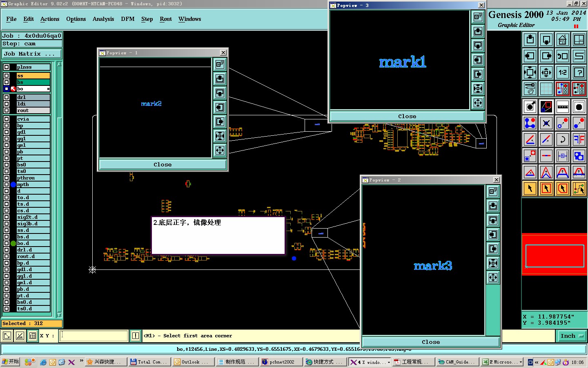This screenshot has height=368, width=588.
Task: Click the zoom-in icon in Popview 2 sidebar
Action: pyautogui.click(x=493, y=263)
